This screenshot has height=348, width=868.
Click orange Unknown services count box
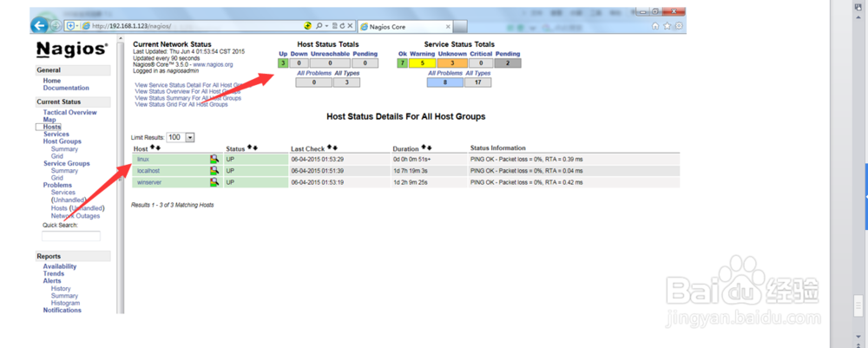pos(452,63)
